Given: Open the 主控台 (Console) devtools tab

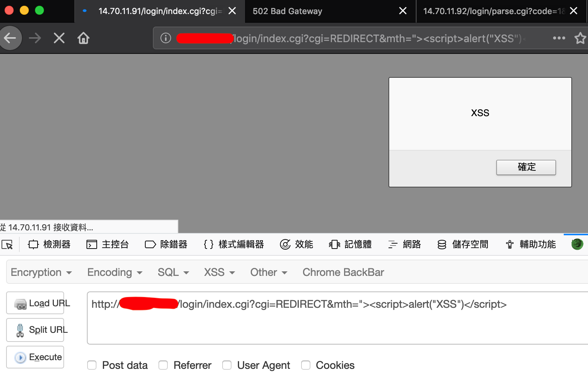Looking at the screenshot, I should coord(108,244).
